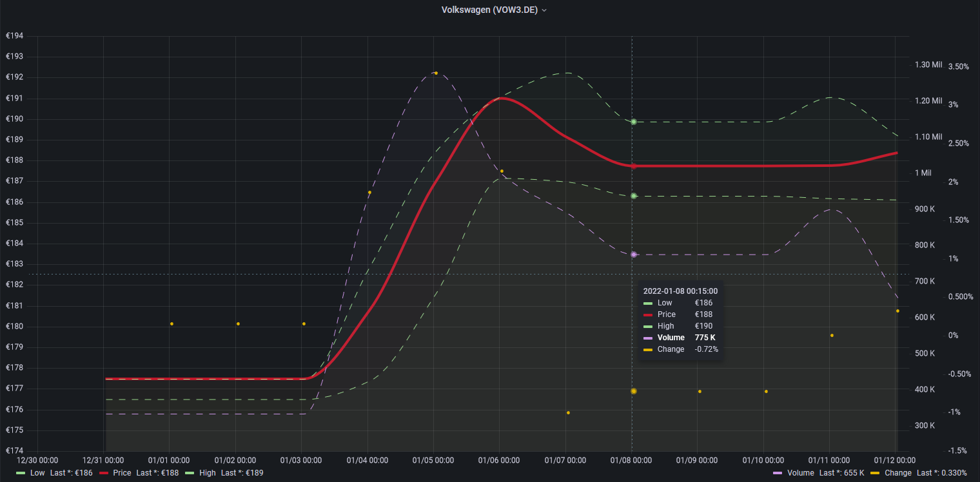
Task: Click the yellow Change dot above 01/11
Action: pos(832,335)
